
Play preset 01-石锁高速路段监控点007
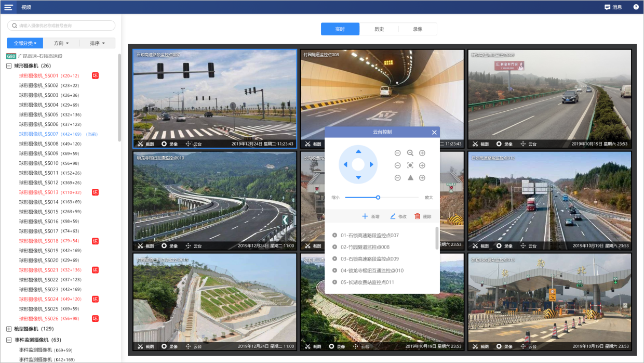pyautogui.click(x=335, y=235)
